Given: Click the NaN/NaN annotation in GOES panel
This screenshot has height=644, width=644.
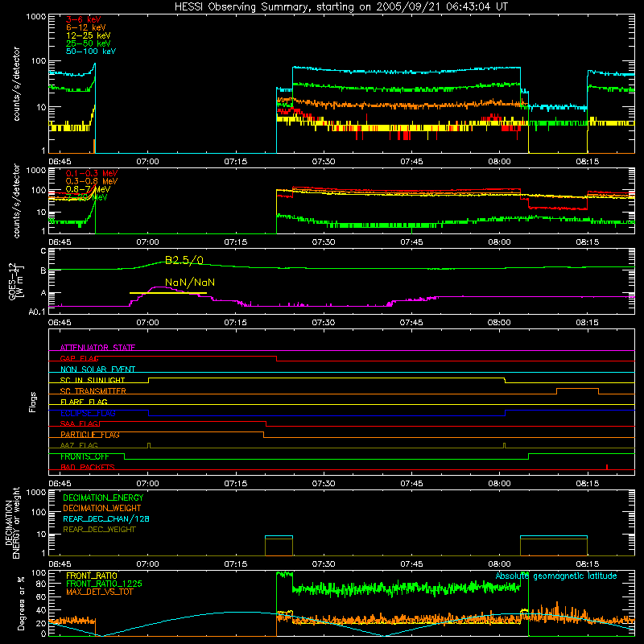Looking at the screenshot, I should coord(190,283).
